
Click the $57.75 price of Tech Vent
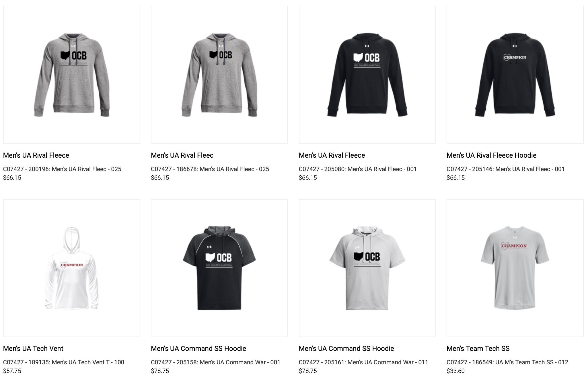(x=12, y=371)
